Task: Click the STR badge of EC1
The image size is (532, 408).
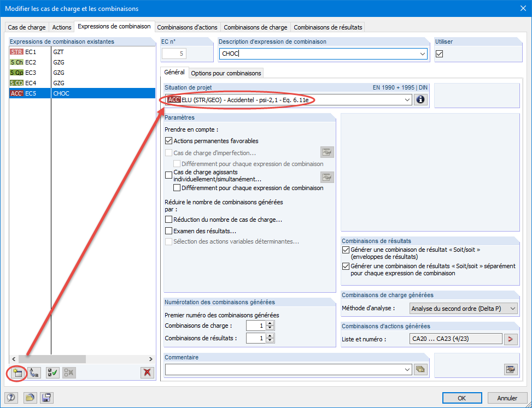Action: [16, 52]
